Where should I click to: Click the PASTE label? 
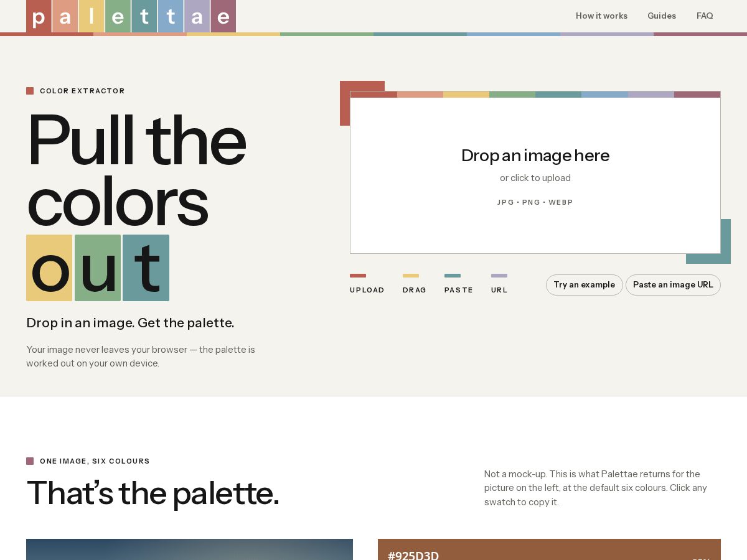[x=459, y=290]
